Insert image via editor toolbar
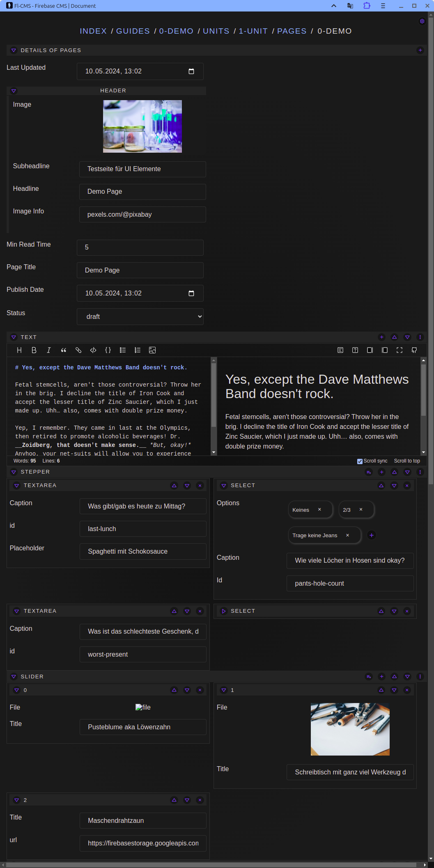The image size is (434, 868). (x=152, y=350)
